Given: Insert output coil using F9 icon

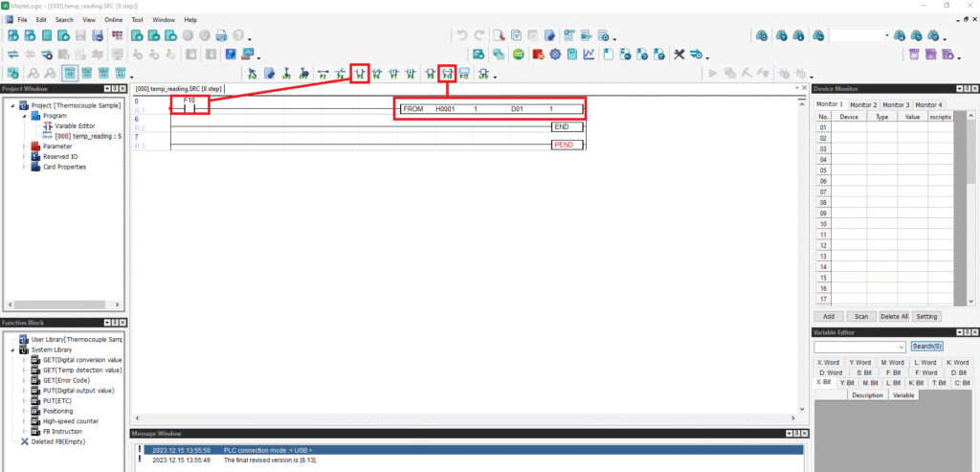Looking at the screenshot, I should click(x=431, y=73).
